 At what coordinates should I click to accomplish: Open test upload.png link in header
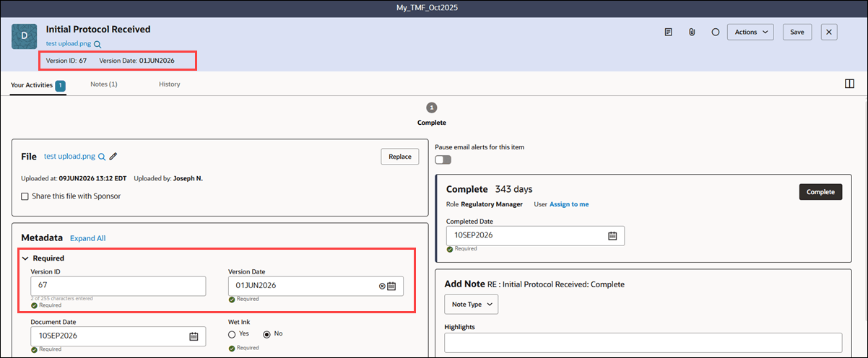coord(69,44)
